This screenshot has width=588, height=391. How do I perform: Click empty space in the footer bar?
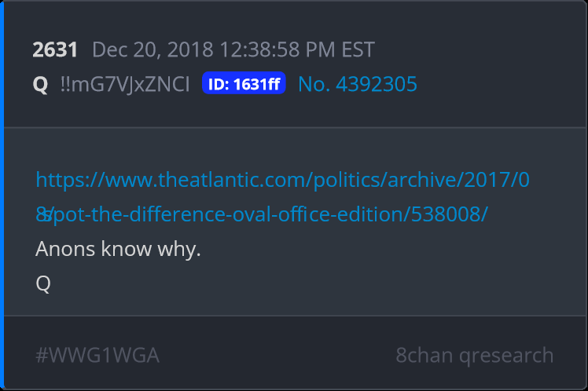coord(277,355)
